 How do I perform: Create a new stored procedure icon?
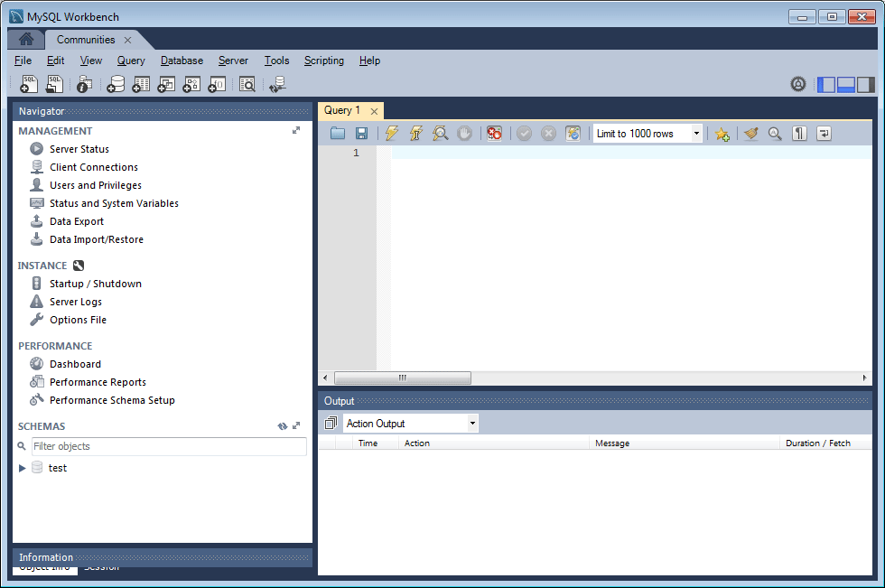click(191, 84)
